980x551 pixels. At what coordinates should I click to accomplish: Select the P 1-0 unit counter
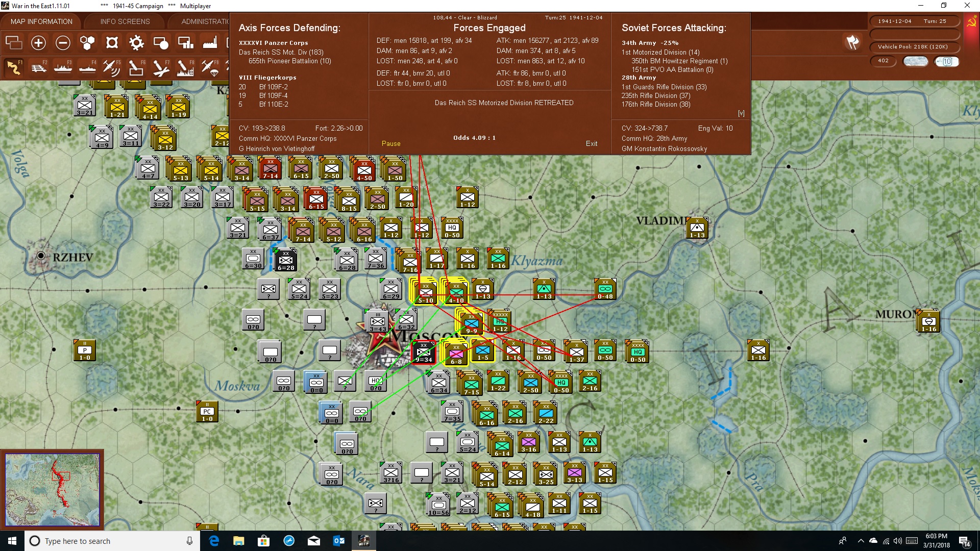[x=85, y=350]
